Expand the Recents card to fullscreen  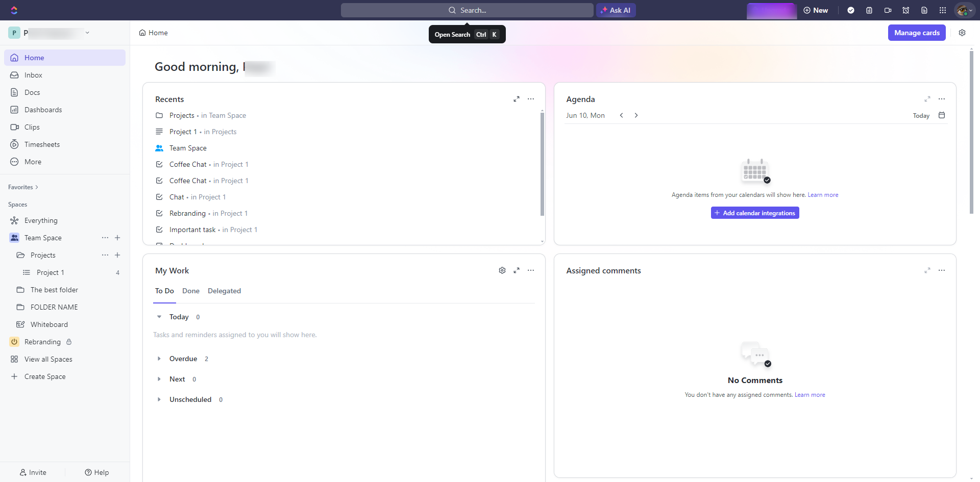pyautogui.click(x=517, y=99)
